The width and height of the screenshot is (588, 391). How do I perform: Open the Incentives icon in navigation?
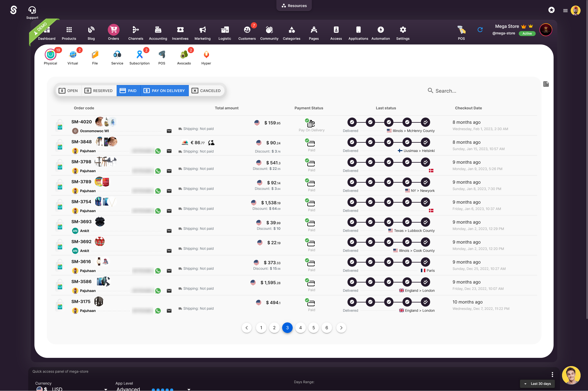tap(180, 30)
